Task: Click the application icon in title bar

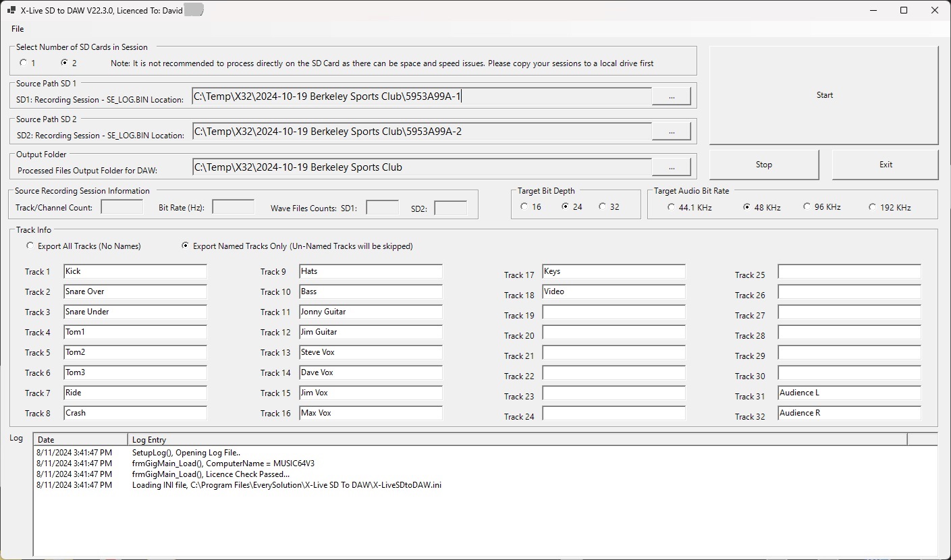Action: (x=11, y=10)
